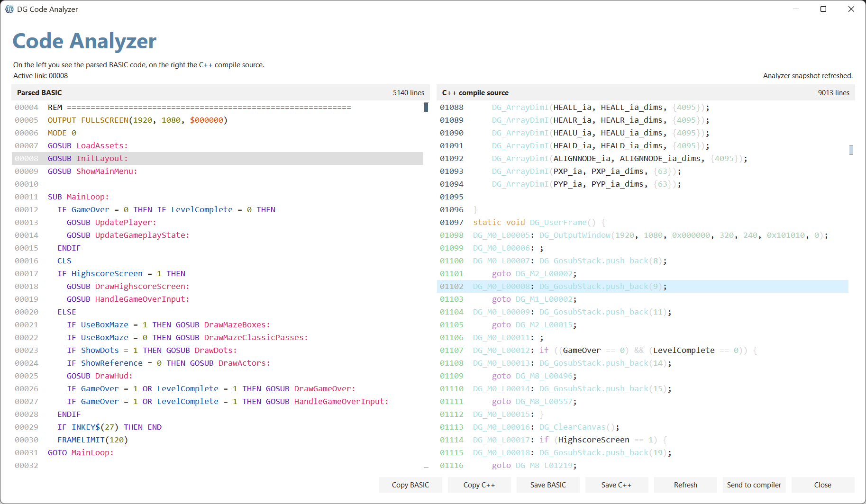
Task: Select BASIC line 00004 REM separator
Action: coord(218,107)
